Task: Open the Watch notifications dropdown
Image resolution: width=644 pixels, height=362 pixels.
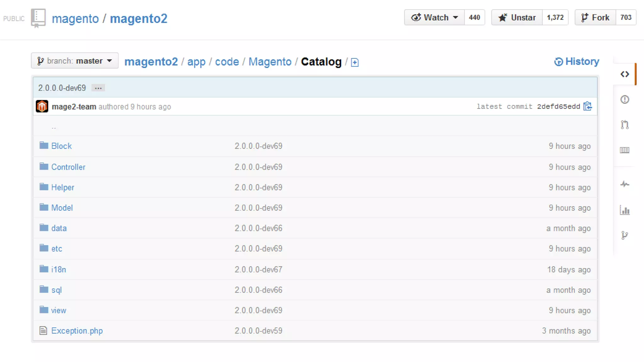Action: (434, 18)
